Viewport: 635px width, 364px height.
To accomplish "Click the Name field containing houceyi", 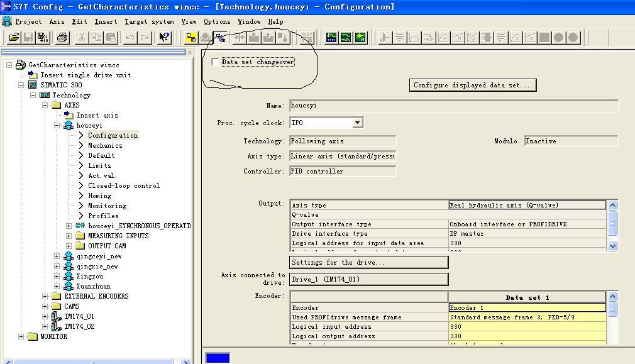I will 454,106.
